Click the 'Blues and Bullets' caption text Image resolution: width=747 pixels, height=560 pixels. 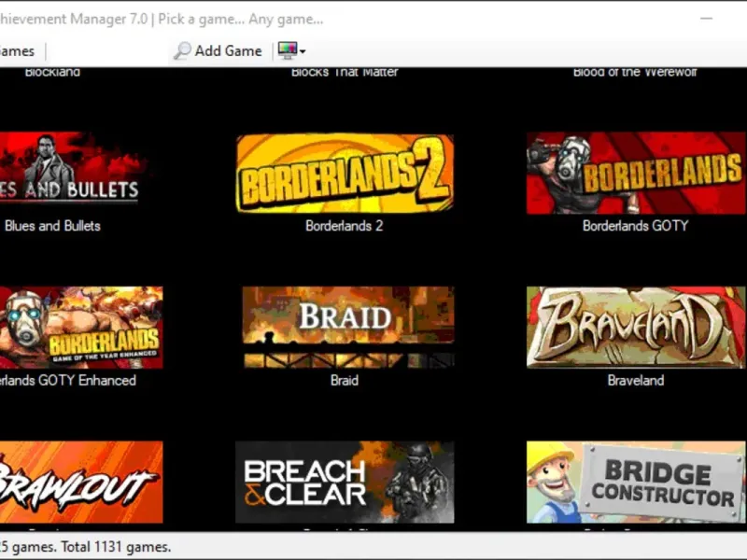point(52,226)
